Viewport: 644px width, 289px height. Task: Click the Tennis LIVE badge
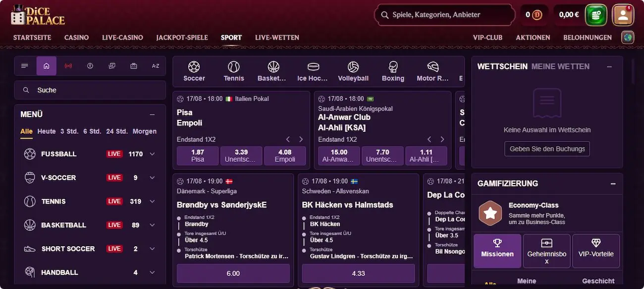point(114,201)
